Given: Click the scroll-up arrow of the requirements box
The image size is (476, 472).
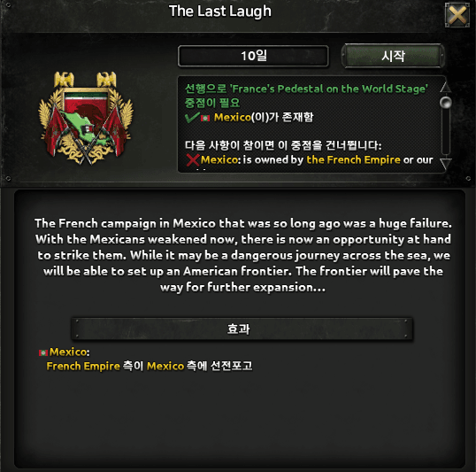Looking at the screenshot, I should pyautogui.click(x=445, y=88).
